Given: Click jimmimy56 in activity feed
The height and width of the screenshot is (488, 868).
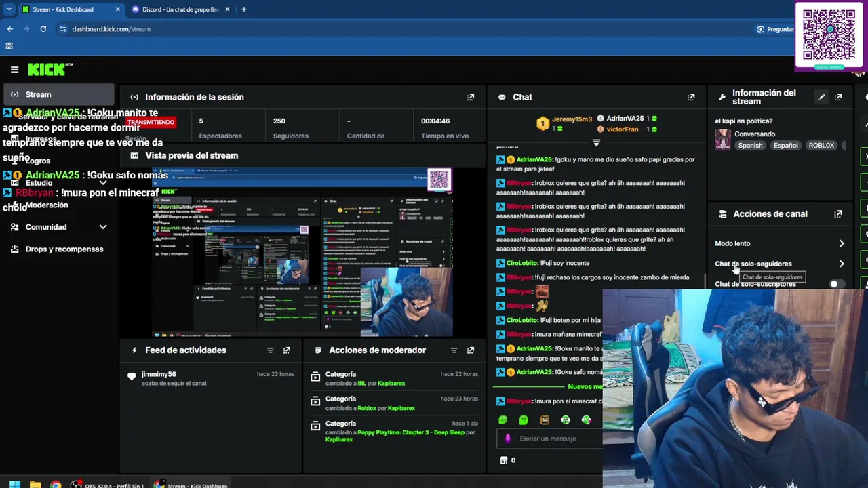Looking at the screenshot, I should coord(159,374).
